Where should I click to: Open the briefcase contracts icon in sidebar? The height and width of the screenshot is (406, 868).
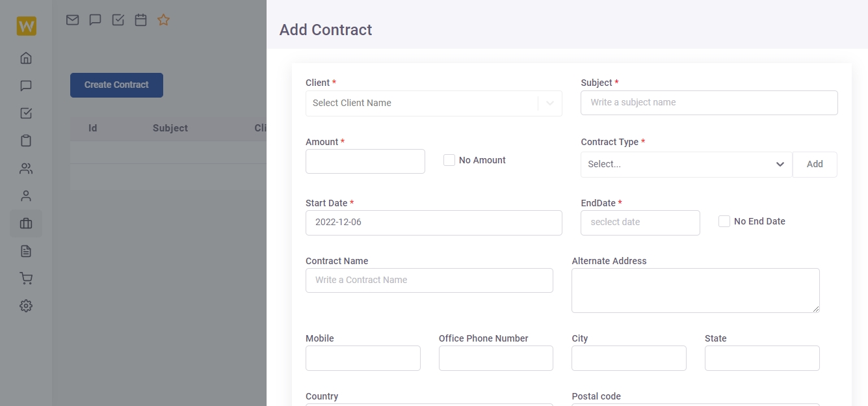26,224
